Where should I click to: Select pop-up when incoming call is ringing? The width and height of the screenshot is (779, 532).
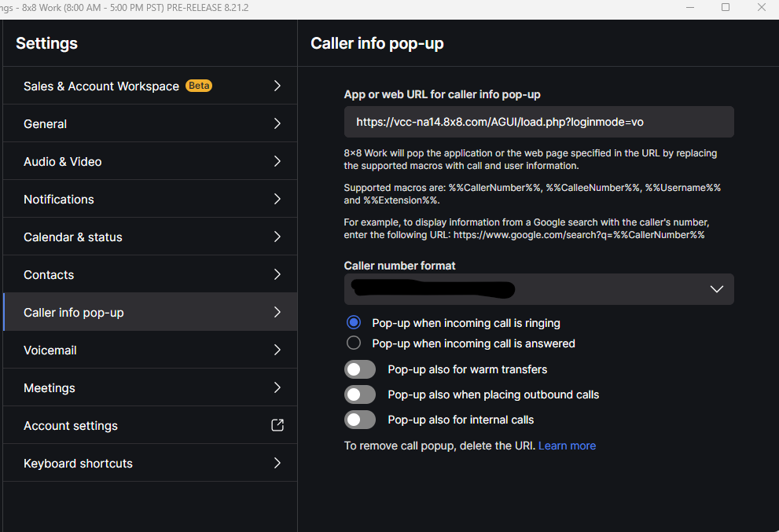click(354, 323)
